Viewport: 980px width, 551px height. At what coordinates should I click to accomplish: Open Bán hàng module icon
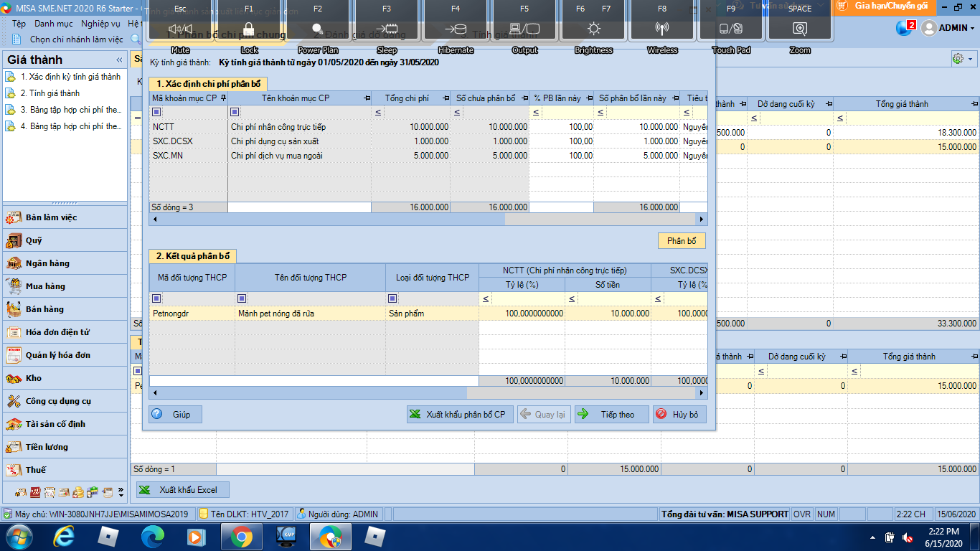(14, 309)
